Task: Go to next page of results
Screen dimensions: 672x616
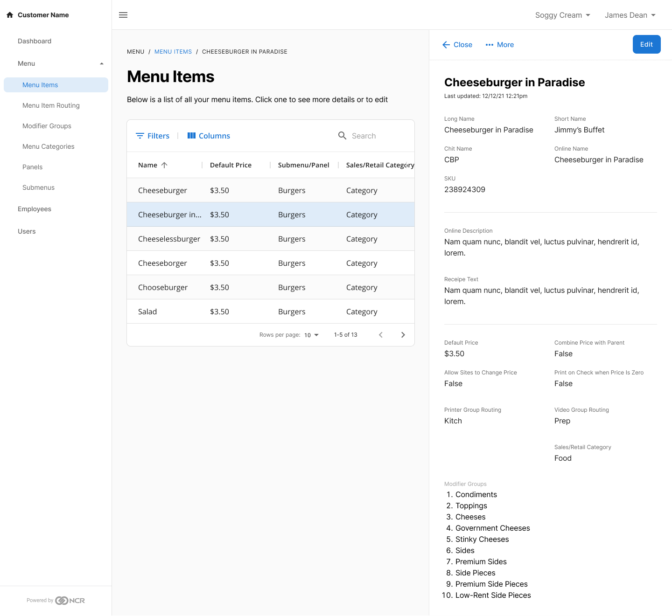Action: coord(403,335)
